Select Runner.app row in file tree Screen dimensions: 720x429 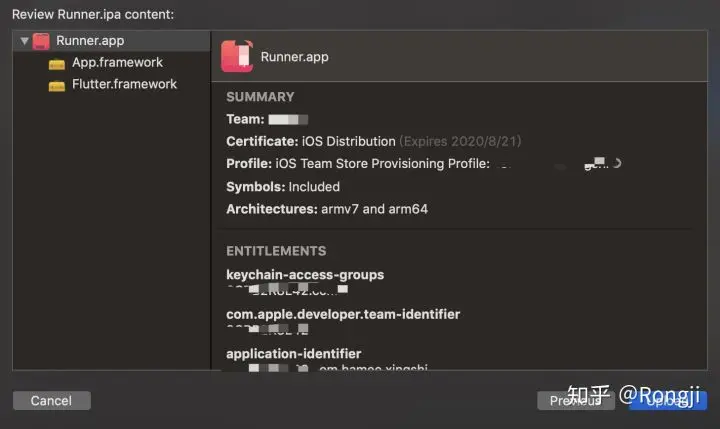pyautogui.click(x=112, y=41)
